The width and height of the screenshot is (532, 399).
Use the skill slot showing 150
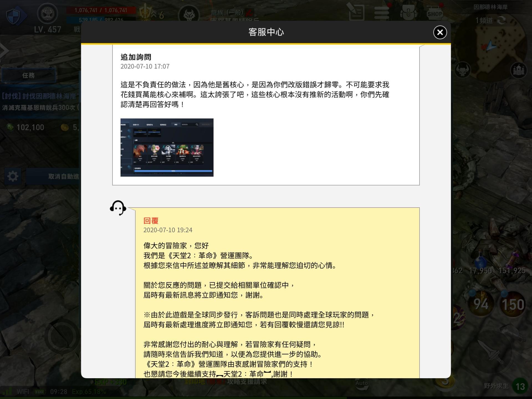click(x=513, y=304)
